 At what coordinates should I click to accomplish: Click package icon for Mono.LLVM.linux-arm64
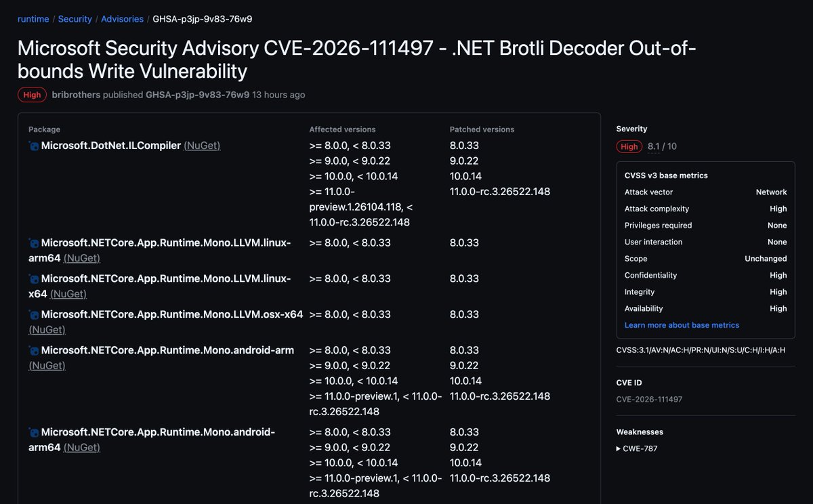point(33,243)
